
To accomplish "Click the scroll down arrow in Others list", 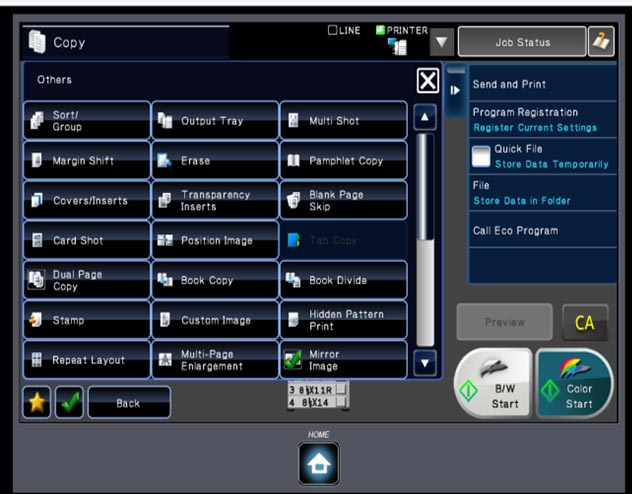I will coord(425,363).
